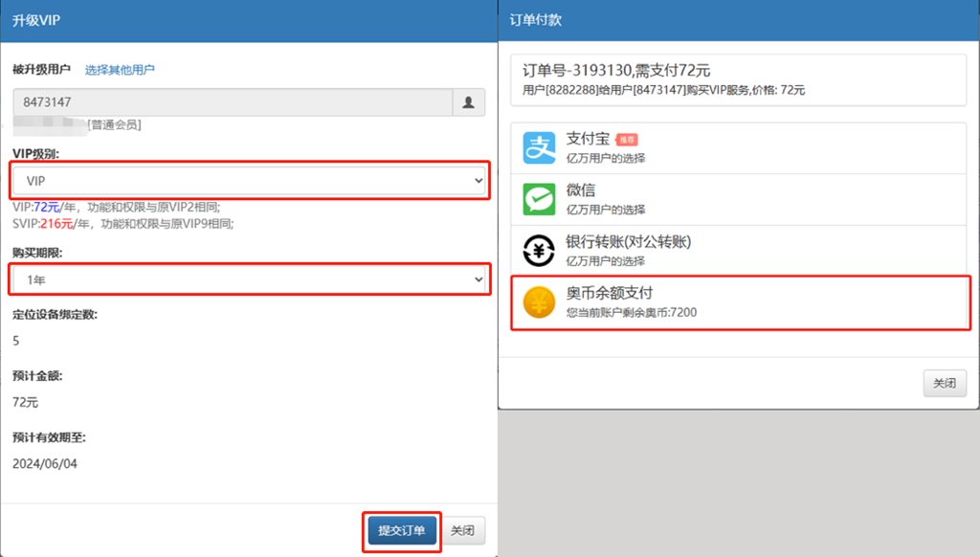Viewport: 980px width, 557px height.
Task: Click the gold coin icon for 奥币 payment
Action: (539, 302)
